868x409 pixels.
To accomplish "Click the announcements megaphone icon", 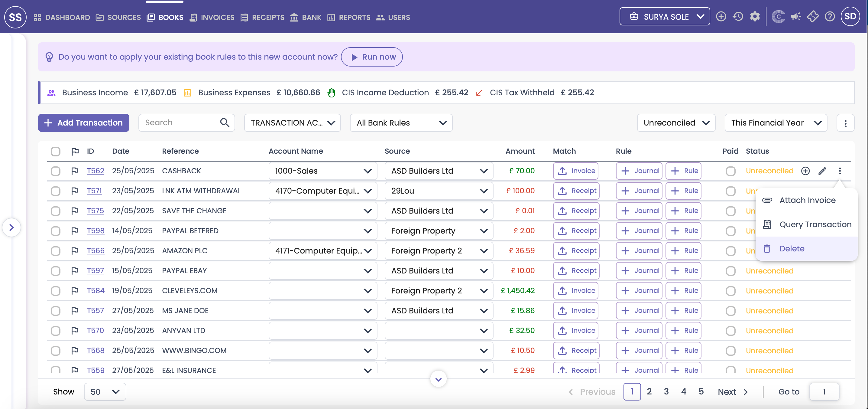I will [x=795, y=17].
